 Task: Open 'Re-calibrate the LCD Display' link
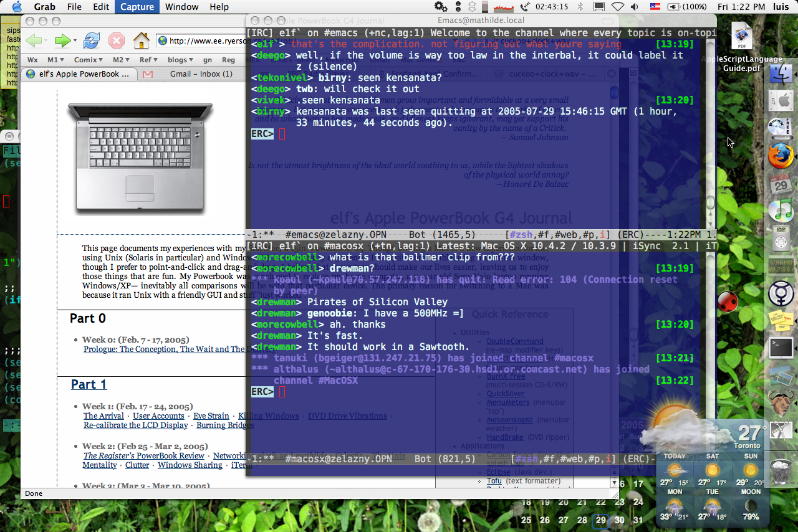coord(136,425)
